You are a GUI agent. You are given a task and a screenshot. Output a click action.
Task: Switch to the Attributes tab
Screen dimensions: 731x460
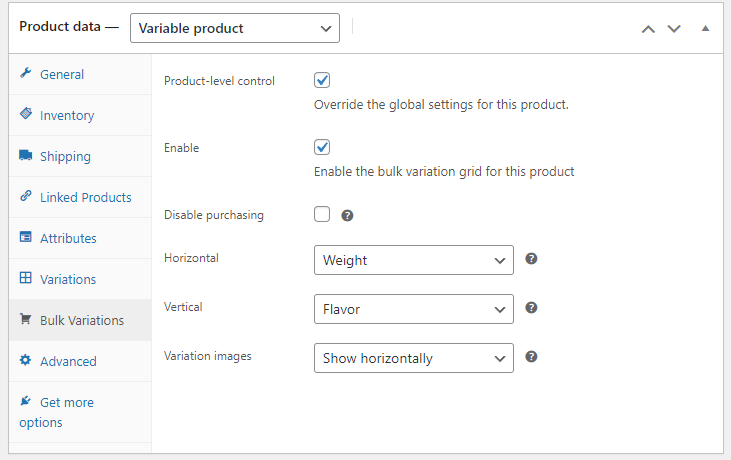68,238
